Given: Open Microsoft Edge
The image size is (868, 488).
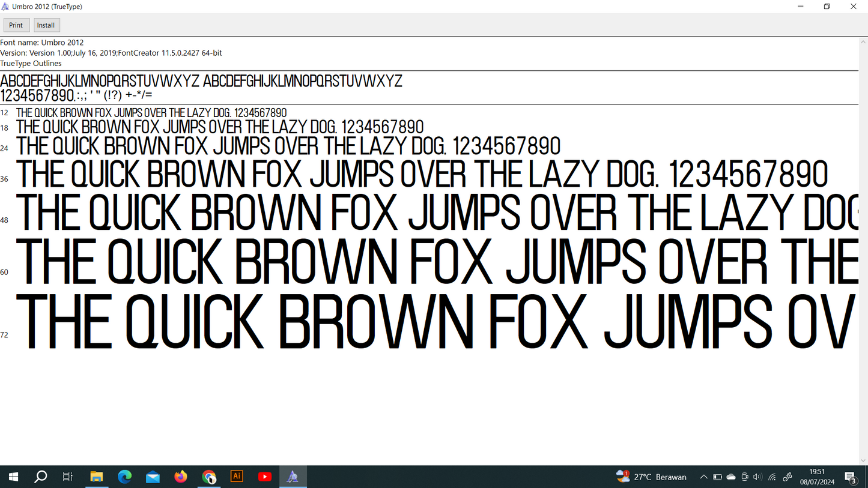Looking at the screenshot, I should coord(125,477).
